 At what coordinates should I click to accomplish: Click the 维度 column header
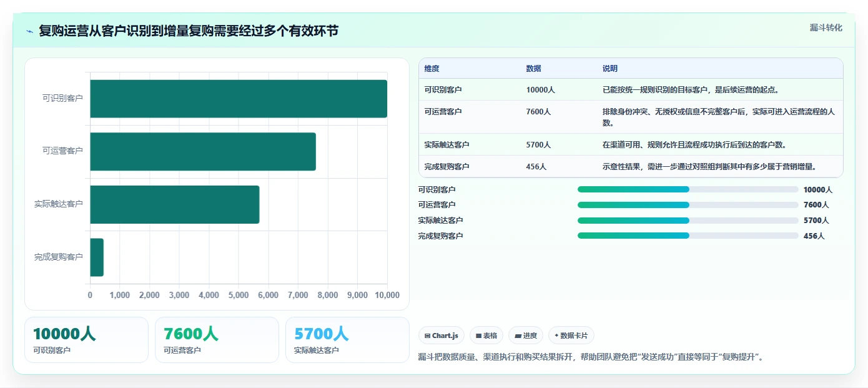pos(432,69)
